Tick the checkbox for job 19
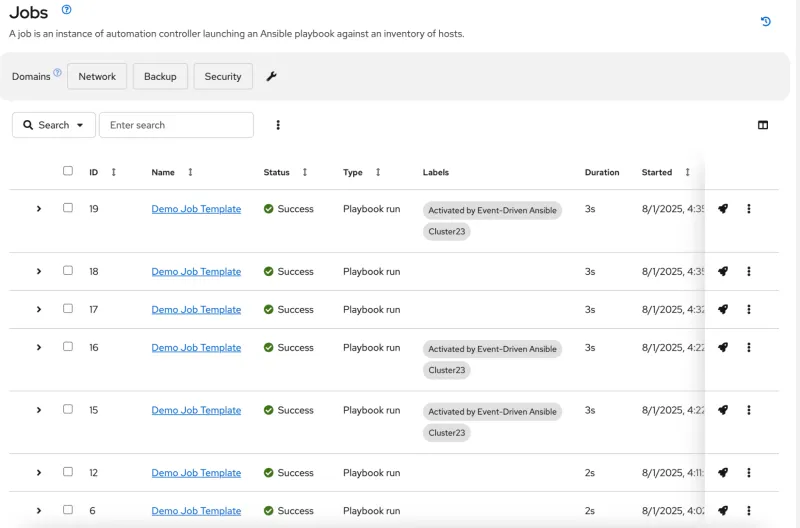This screenshot has height=528, width=800. pos(68,208)
